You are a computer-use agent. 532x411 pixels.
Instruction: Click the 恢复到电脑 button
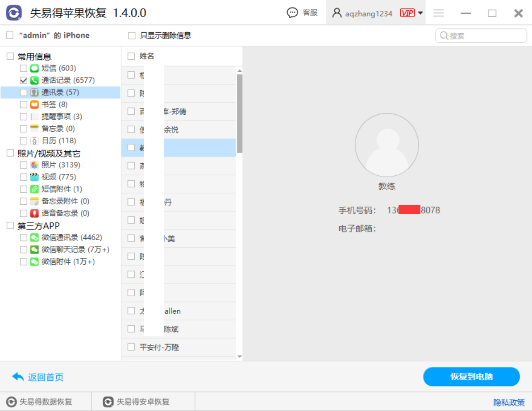click(471, 376)
